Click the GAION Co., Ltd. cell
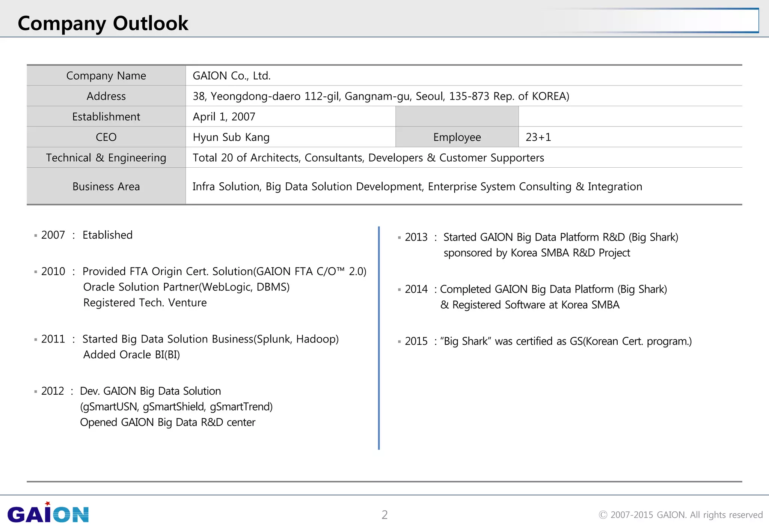The image size is (769, 532). point(231,76)
